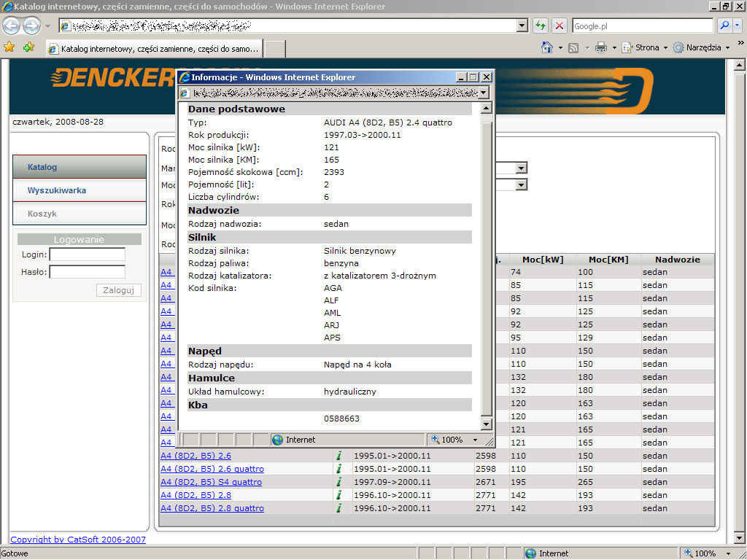Click the Informacje popup scrollbar down arrow
Image resolution: width=747 pixels, height=560 pixels.
(486, 424)
